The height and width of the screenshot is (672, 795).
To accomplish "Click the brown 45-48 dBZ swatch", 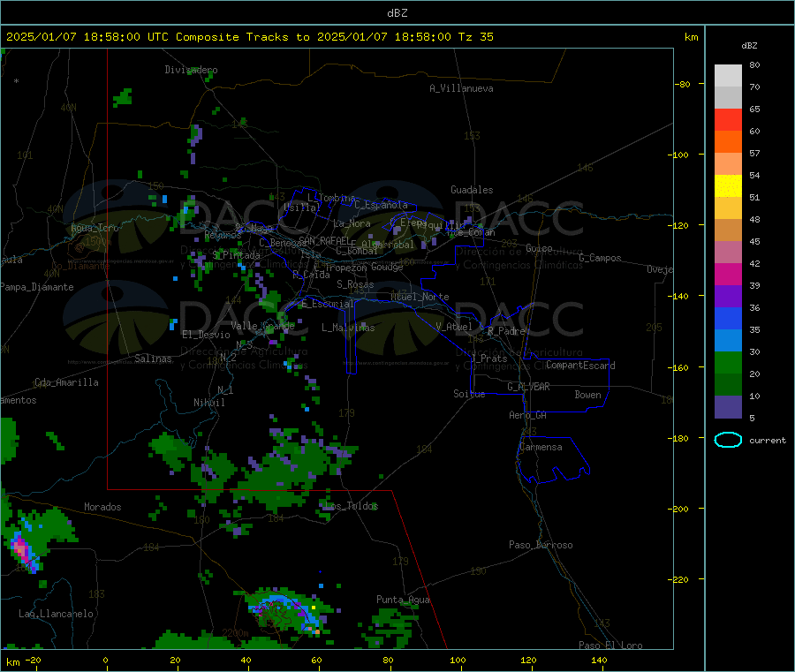I will click(x=728, y=230).
